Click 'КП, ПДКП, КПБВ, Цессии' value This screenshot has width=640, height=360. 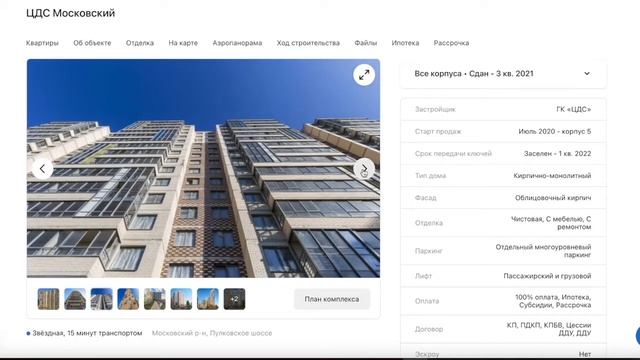point(549,325)
